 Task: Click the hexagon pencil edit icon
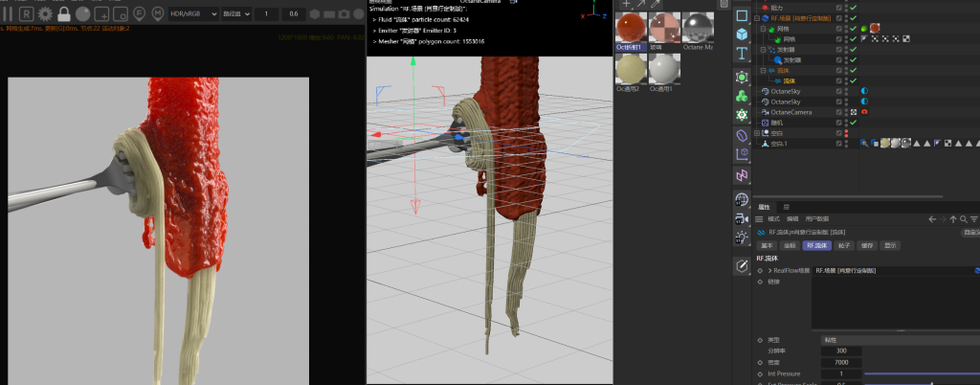[x=742, y=266]
